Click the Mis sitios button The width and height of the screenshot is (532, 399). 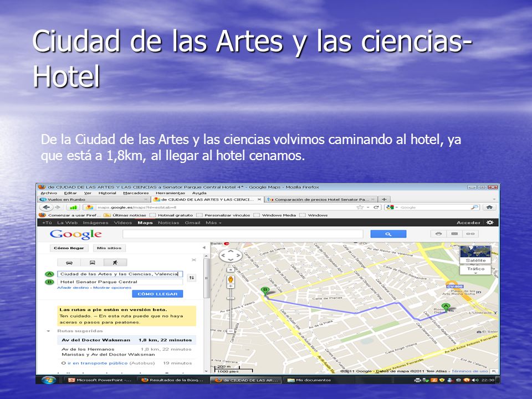pos(109,248)
